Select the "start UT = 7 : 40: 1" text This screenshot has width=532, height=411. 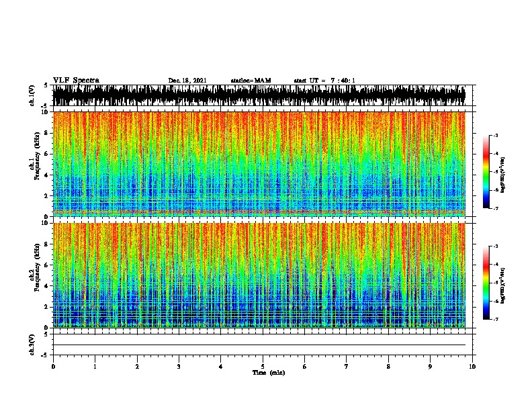click(x=324, y=81)
